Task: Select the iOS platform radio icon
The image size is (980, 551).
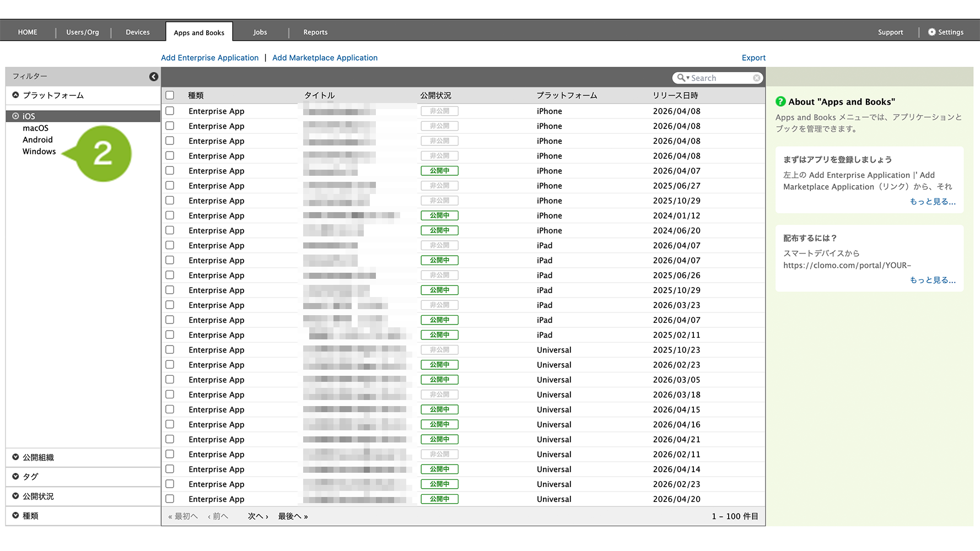Action: coord(15,116)
